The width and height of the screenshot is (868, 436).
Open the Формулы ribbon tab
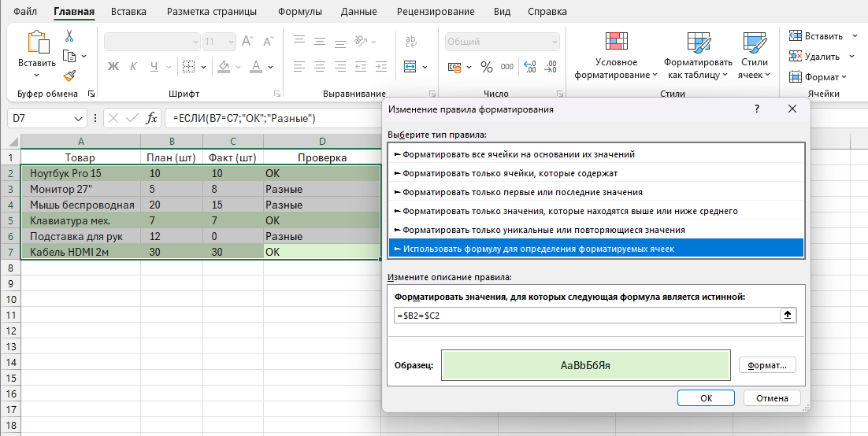pyautogui.click(x=299, y=12)
